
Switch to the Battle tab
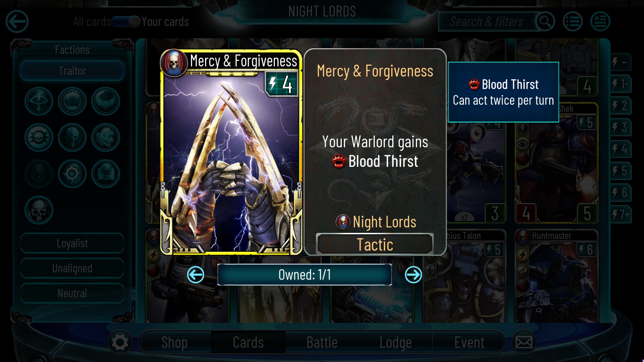322,342
